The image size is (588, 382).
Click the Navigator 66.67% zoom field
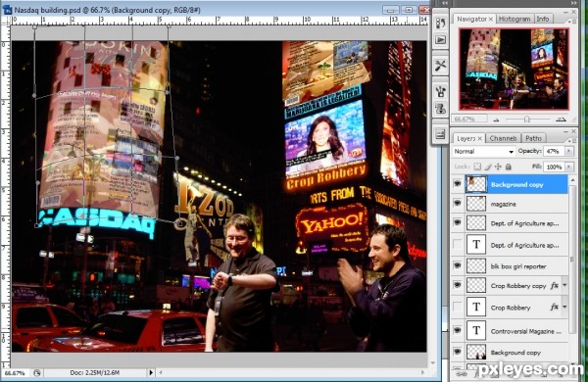pos(468,119)
